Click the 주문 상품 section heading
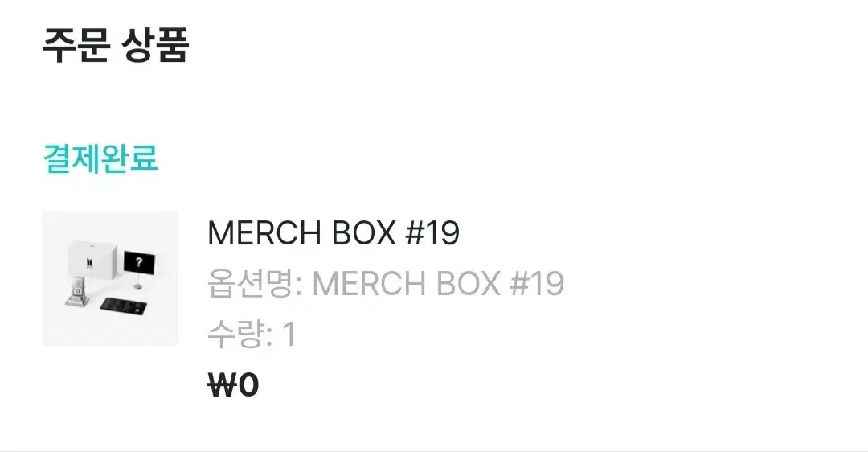This screenshot has height=452, width=868. coord(117,45)
